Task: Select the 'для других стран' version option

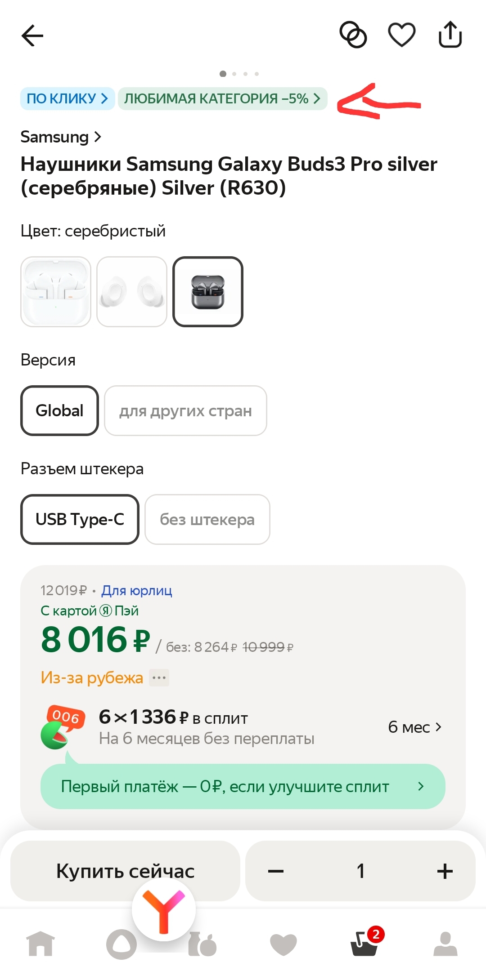Action: tap(185, 410)
